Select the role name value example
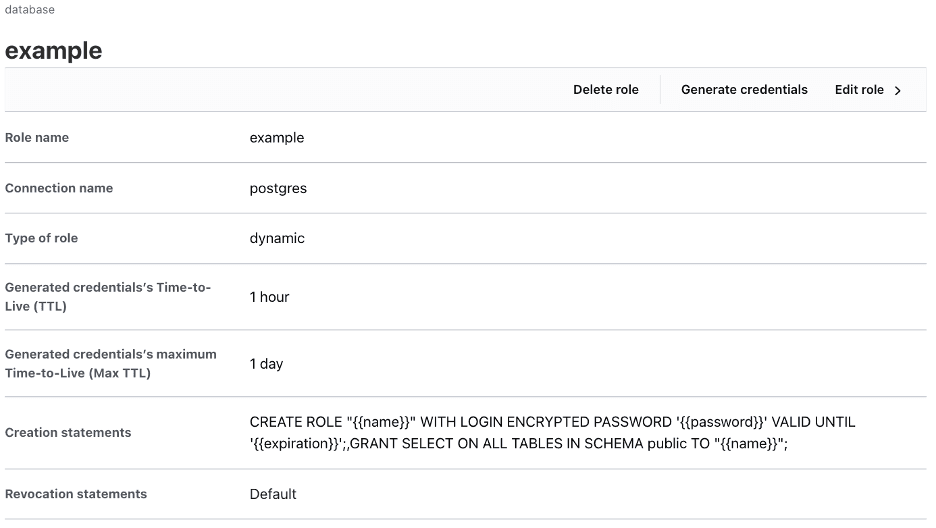 point(277,138)
